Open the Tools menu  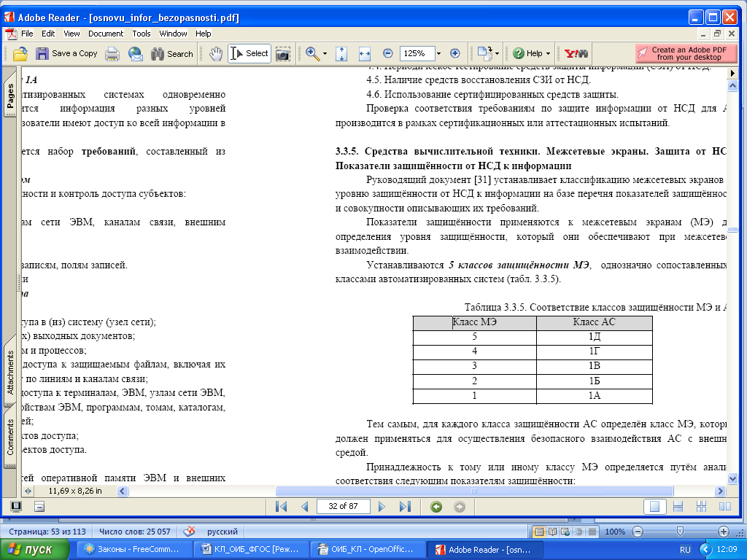coord(142,34)
